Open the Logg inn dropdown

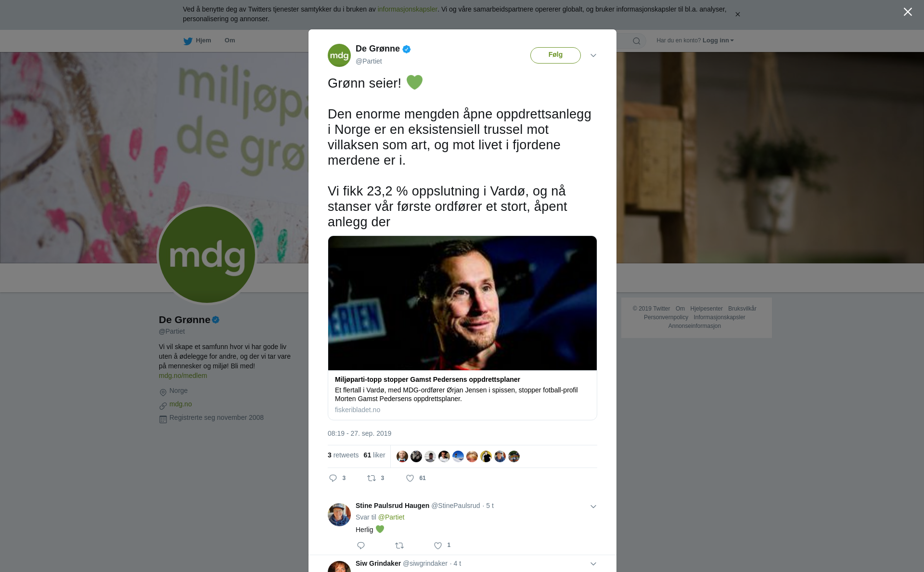[x=718, y=40]
